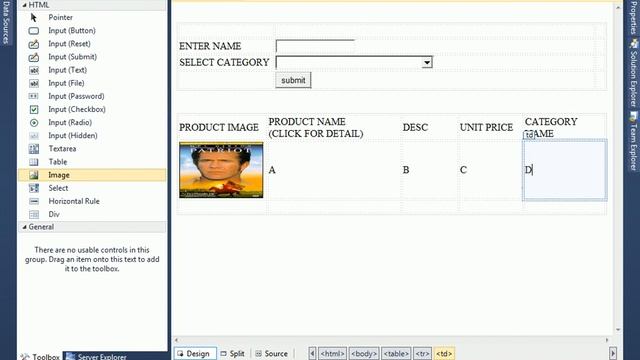Pick the Table toolbox icon

click(x=34, y=162)
